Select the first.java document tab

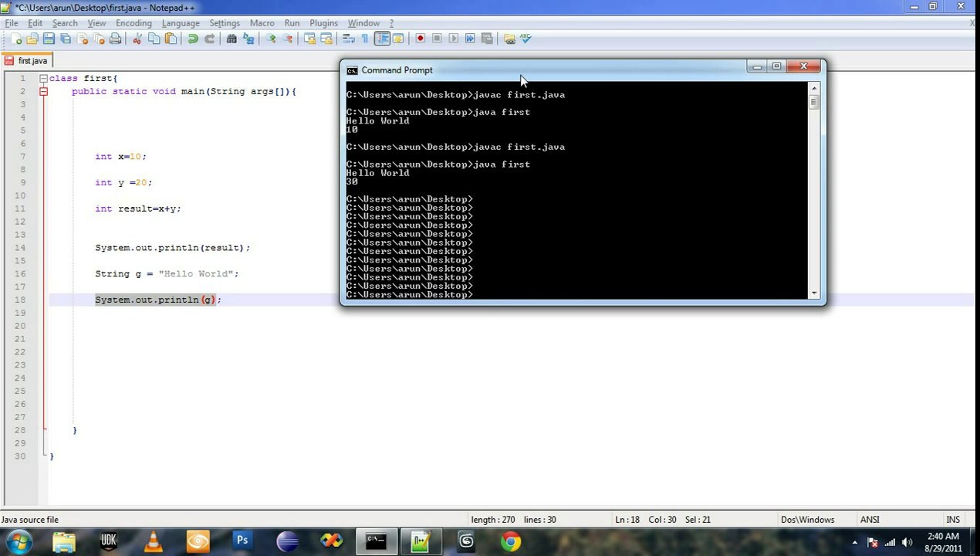point(26,60)
